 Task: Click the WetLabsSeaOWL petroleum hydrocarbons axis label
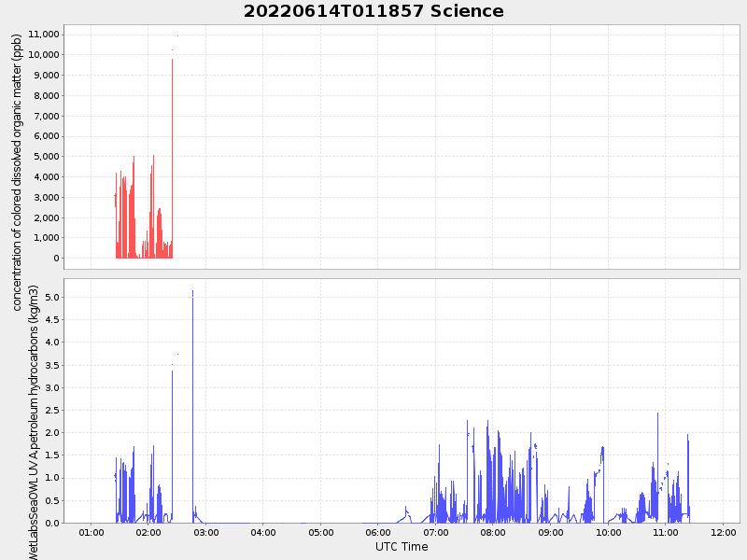33,422
